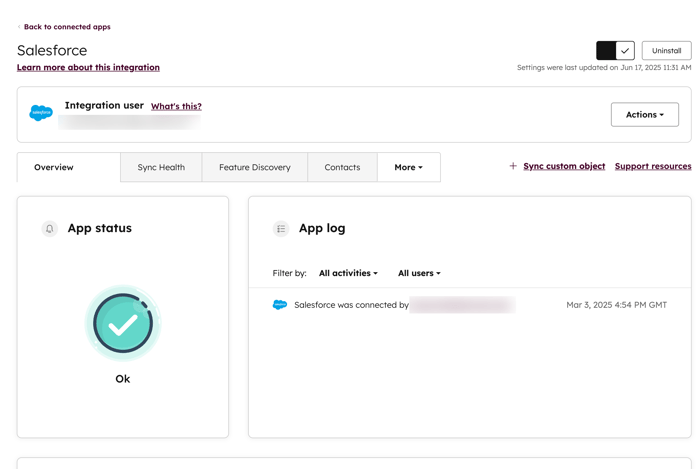Open the Contacts tab
The image size is (700, 469).
tap(342, 167)
